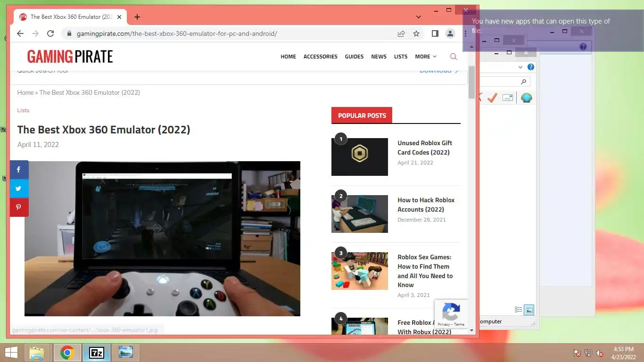Open File Explorer from the taskbar
Image resolution: width=644 pixels, height=362 pixels.
[x=37, y=353]
